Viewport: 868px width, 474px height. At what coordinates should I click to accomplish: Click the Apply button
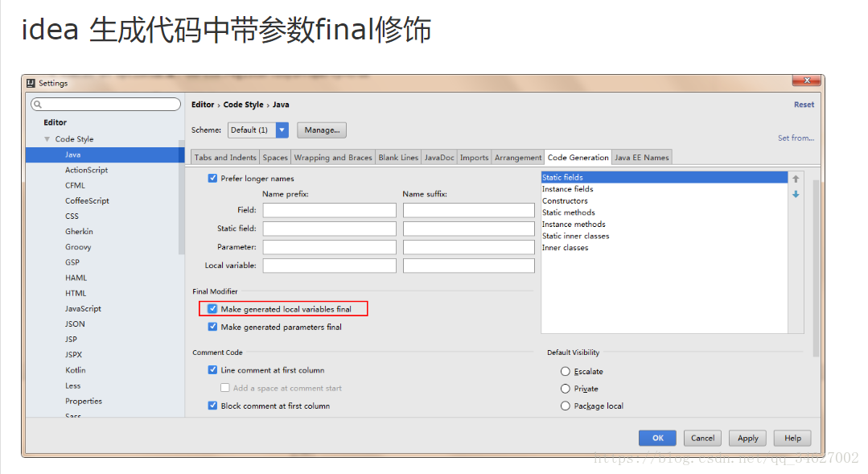click(748, 438)
